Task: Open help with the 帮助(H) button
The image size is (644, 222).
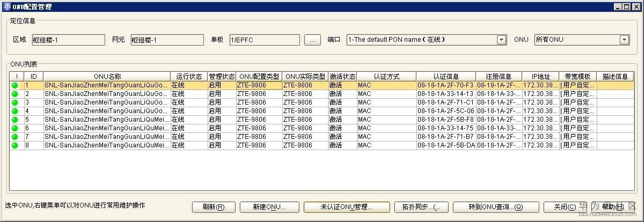Action: click(x=612, y=207)
